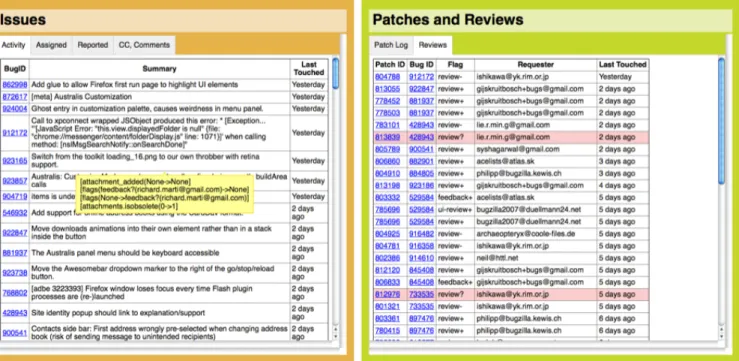Select 'Site identity popup should link to explanation/support'
Image resolution: width=739 pixels, height=361 pixels.
pyautogui.click(x=118, y=313)
